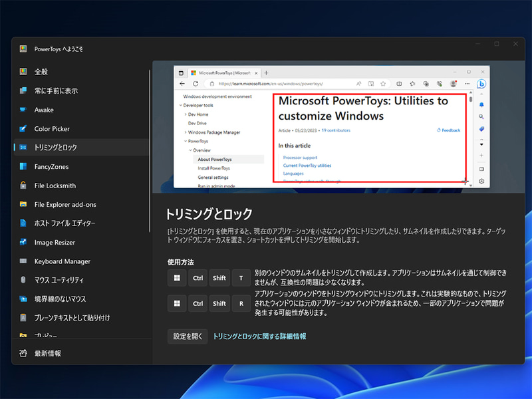Close the PowerToys welcome window
Screen dimensions: 532x399
(515, 44)
